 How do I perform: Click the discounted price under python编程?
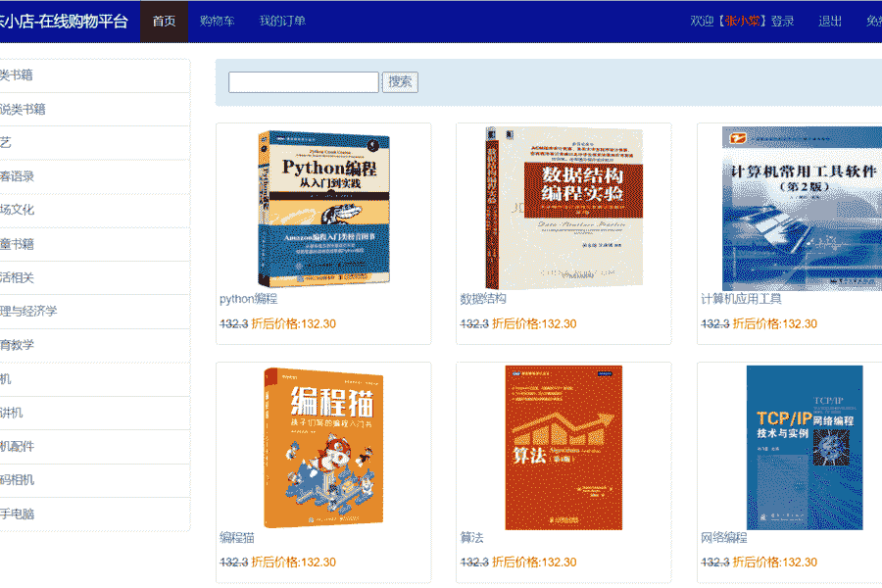[294, 324]
